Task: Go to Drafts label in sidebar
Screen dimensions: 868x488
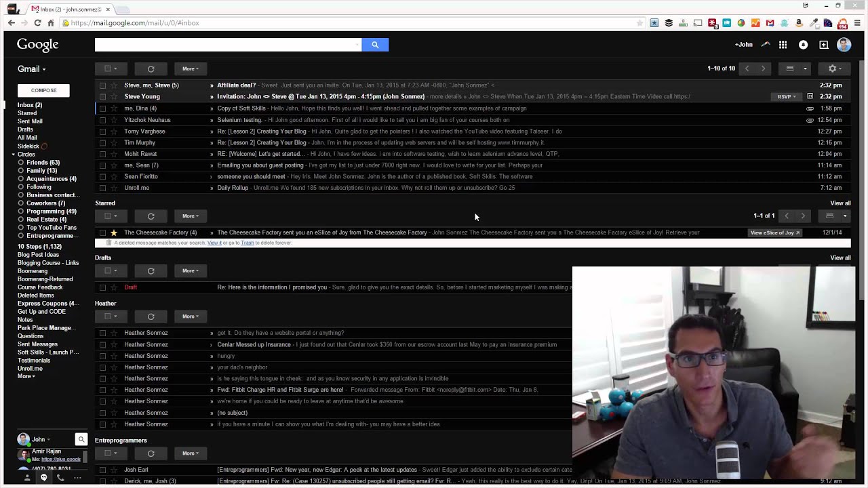Action: click(x=25, y=129)
